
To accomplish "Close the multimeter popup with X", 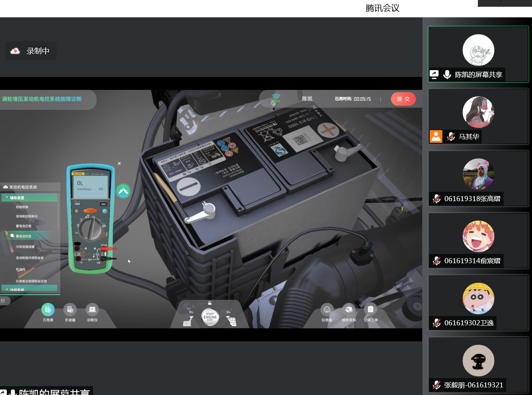I will [x=119, y=163].
